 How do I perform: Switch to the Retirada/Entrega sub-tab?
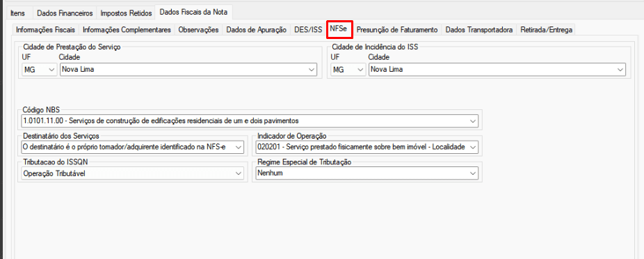pos(546,30)
